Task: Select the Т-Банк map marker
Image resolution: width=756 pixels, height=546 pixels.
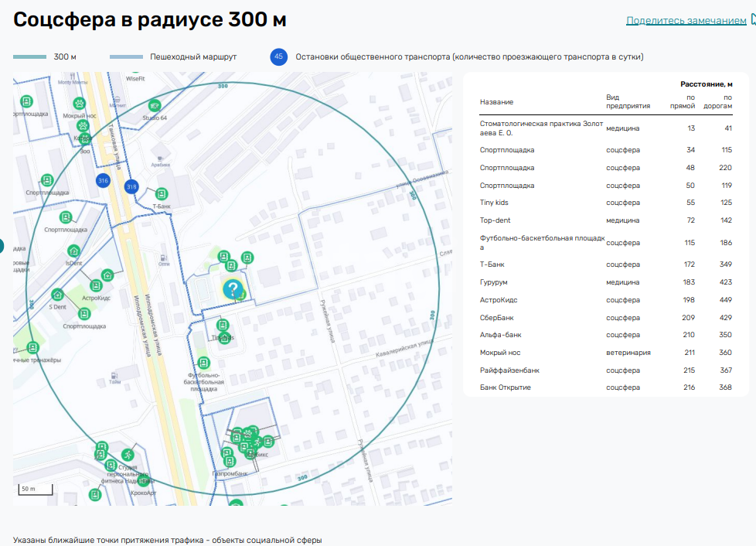Action: pyautogui.click(x=162, y=194)
